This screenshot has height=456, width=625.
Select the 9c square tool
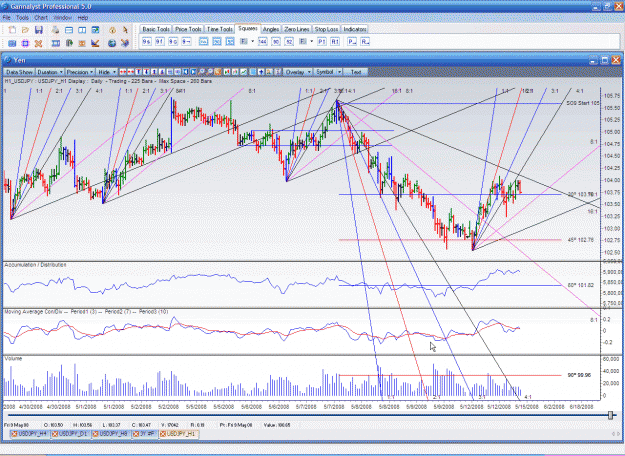click(173, 41)
